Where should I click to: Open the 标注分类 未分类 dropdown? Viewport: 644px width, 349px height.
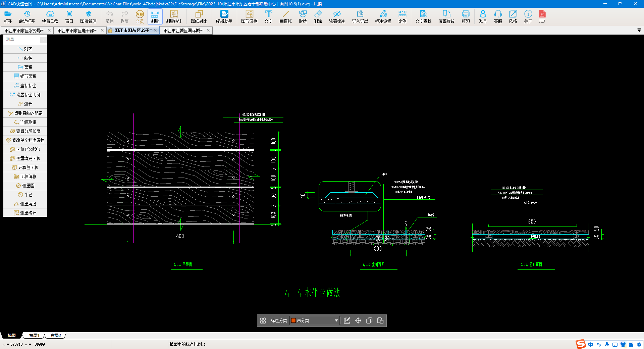314,320
